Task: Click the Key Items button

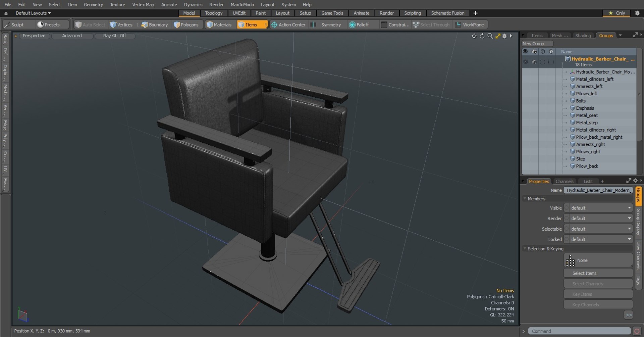Action: tap(598, 294)
